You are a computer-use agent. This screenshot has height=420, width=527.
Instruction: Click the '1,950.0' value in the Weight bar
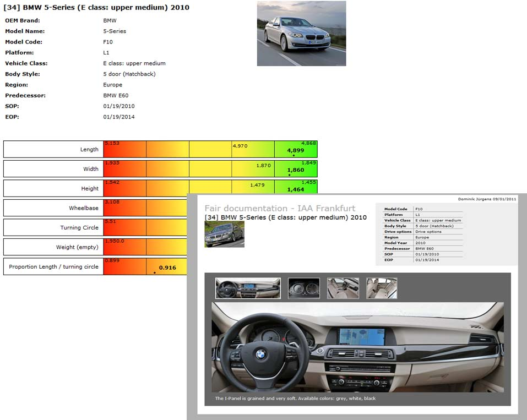click(x=115, y=241)
